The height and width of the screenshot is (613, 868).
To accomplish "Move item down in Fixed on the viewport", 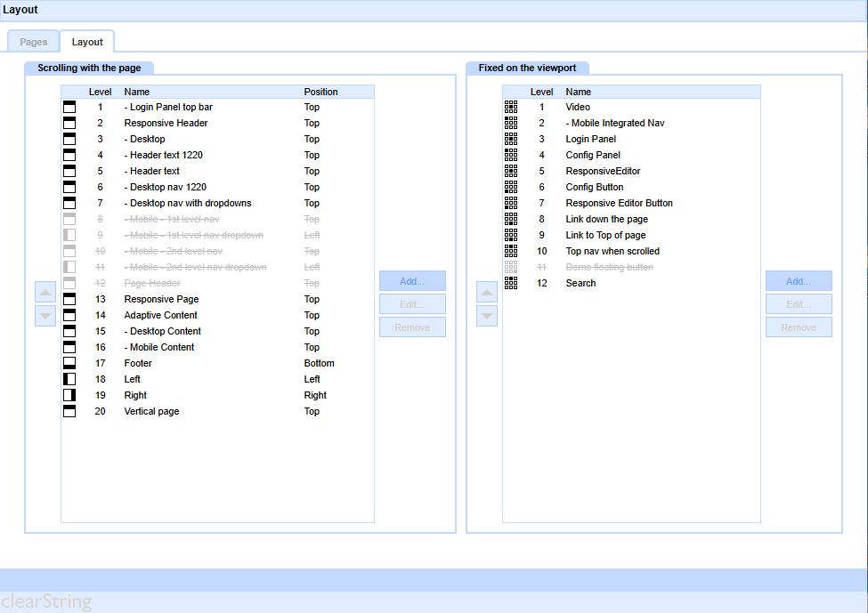I will pyautogui.click(x=487, y=315).
